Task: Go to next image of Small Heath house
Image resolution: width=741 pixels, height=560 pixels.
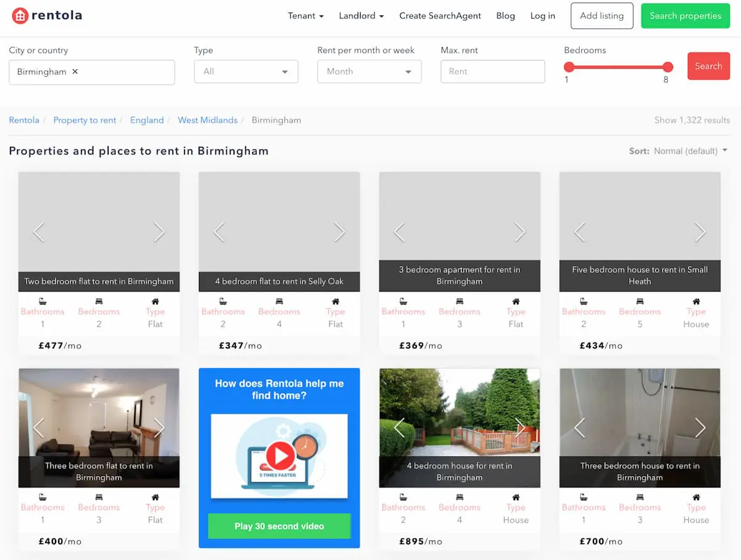Action: [700, 232]
